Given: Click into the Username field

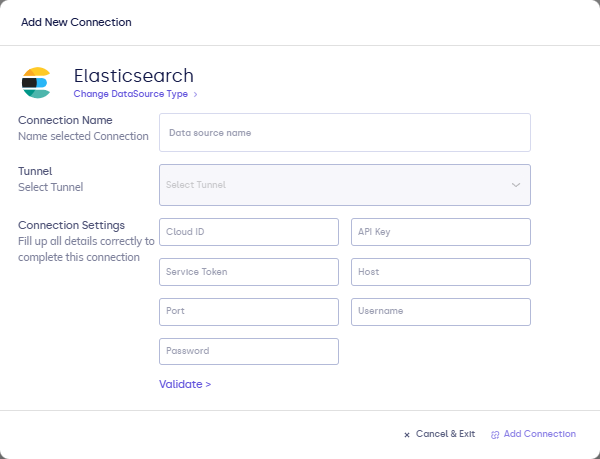Looking at the screenshot, I should pyautogui.click(x=441, y=312).
